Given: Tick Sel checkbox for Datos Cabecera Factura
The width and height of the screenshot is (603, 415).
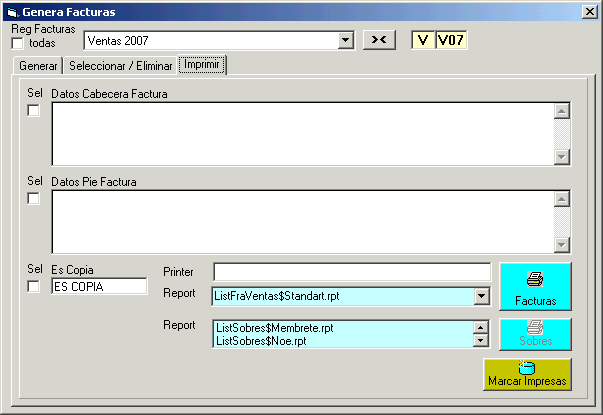Looking at the screenshot, I should click(33, 111).
